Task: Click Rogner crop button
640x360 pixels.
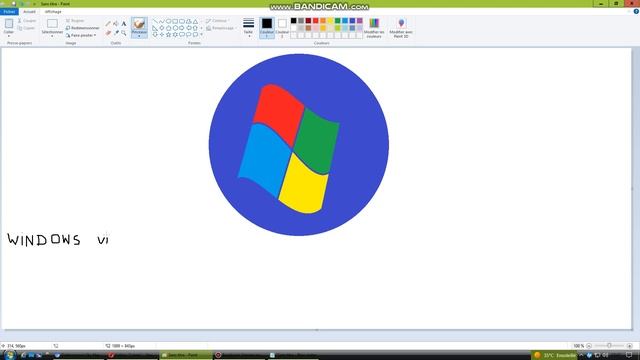Action: point(75,20)
